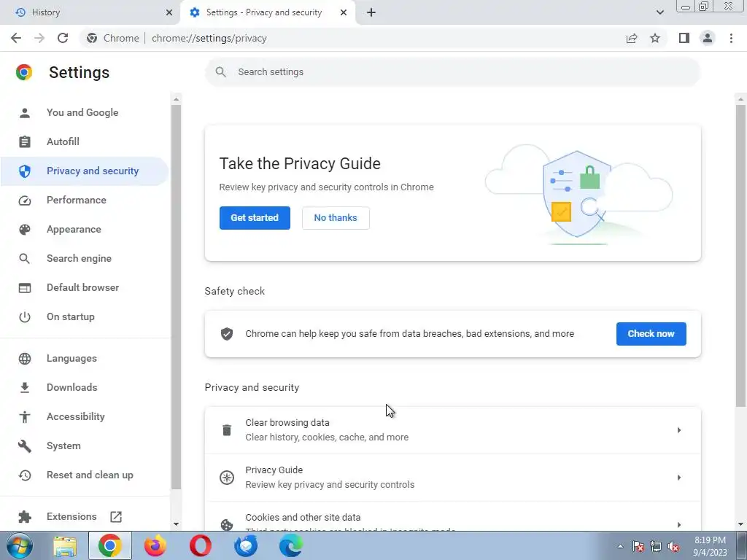Open Languages settings

pyautogui.click(x=85, y=359)
